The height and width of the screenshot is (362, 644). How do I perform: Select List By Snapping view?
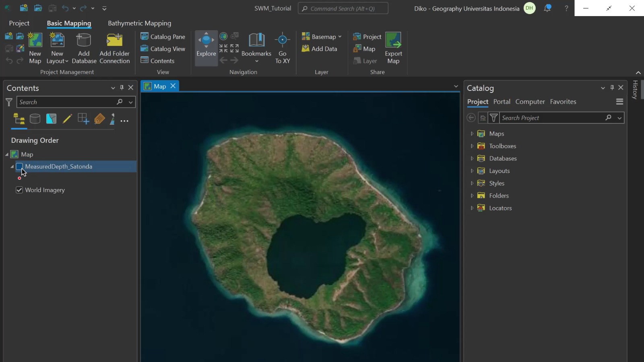pyautogui.click(x=83, y=119)
